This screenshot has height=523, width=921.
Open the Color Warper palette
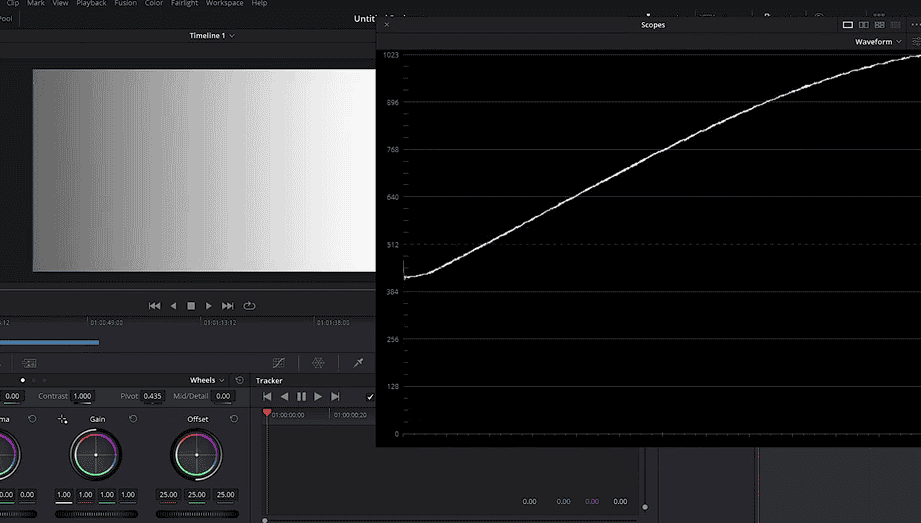318,363
